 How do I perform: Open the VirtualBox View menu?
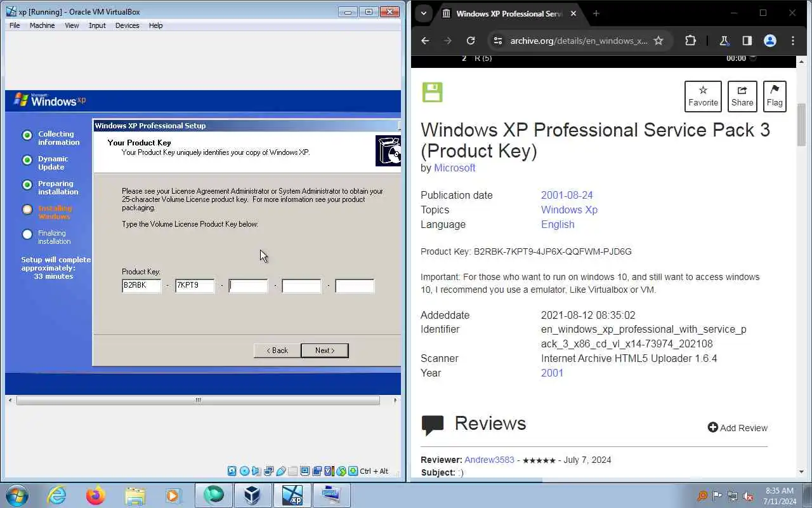(72, 25)
